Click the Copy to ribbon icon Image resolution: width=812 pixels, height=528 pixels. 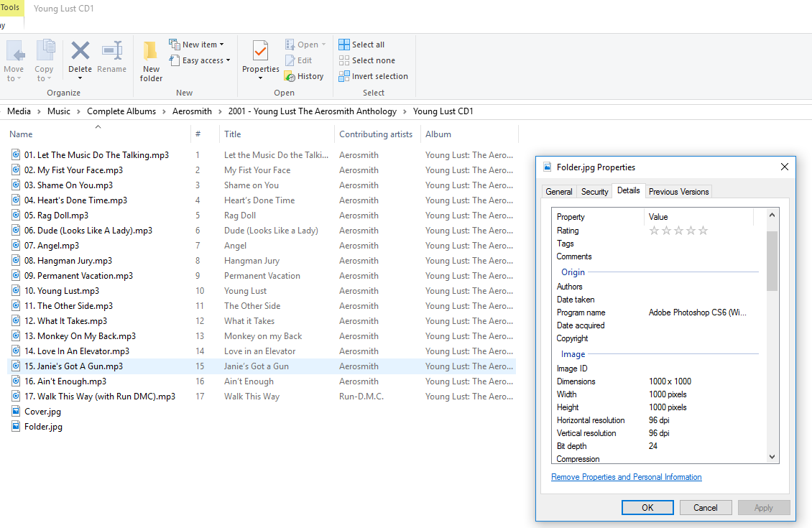pyautogui.click(x=45, y=51)
